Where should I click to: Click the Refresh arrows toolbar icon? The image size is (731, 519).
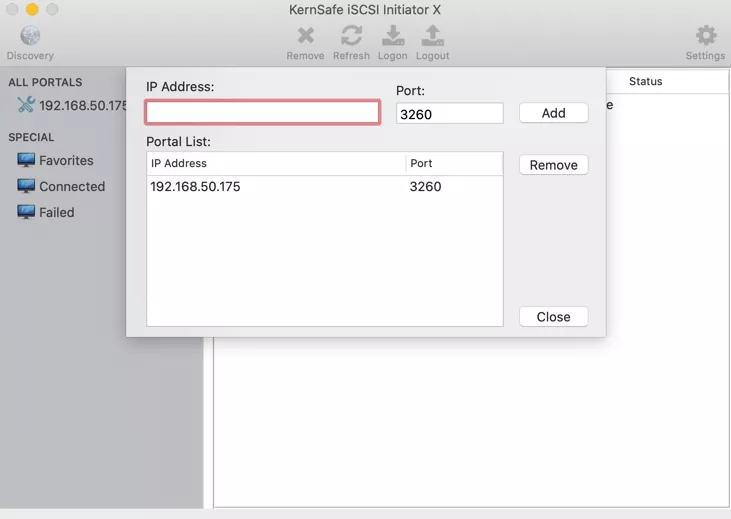[351, 35]
